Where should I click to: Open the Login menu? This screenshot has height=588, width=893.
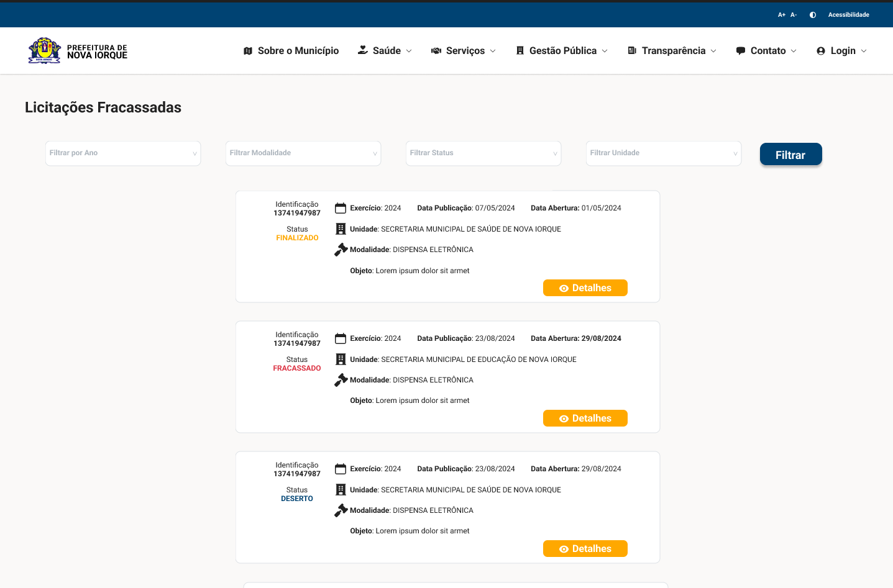[843, 51]
